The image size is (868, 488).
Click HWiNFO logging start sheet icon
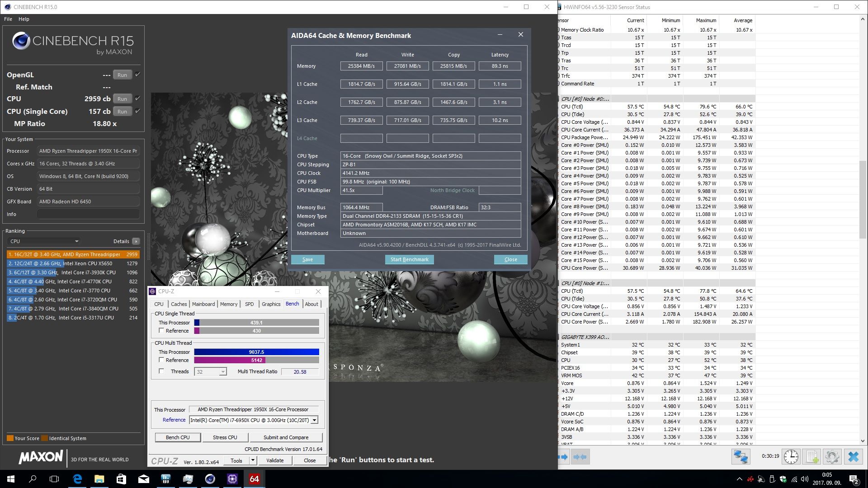coord(812,457)
